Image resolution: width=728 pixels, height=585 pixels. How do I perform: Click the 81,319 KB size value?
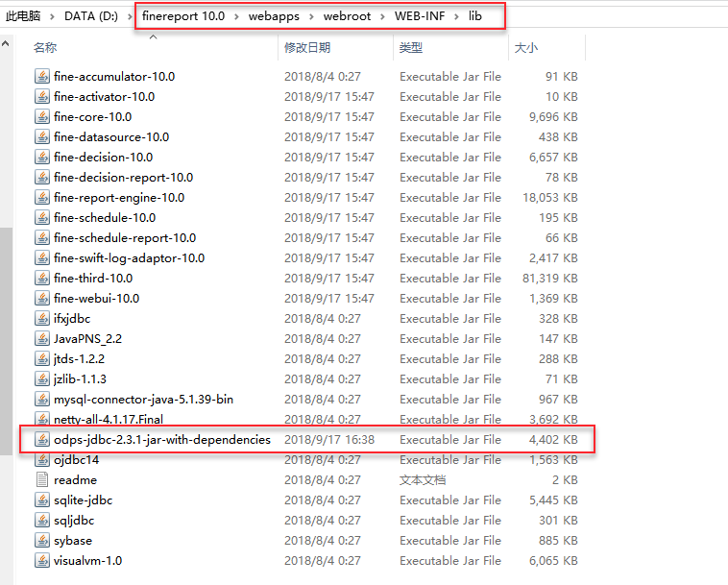550,279
